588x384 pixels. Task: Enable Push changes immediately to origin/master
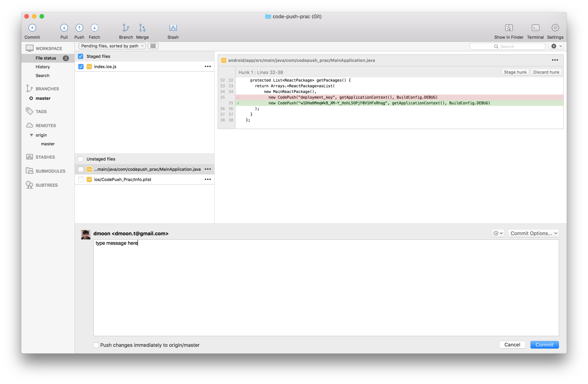coord(96,345)
